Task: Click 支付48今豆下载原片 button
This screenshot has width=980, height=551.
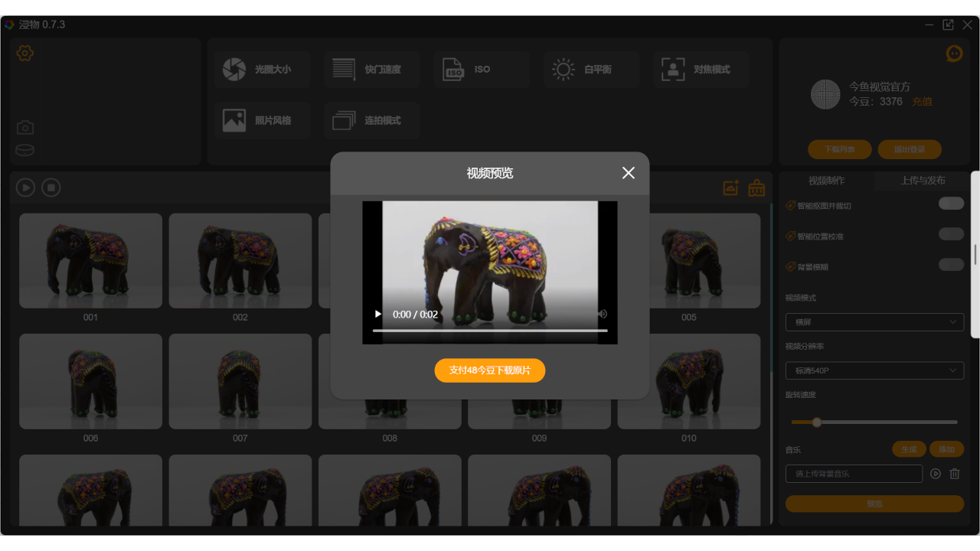Action: 489,370
